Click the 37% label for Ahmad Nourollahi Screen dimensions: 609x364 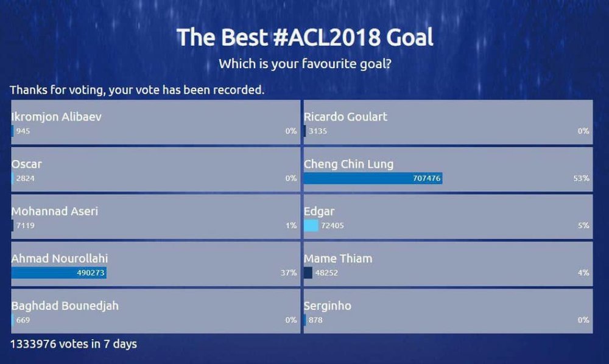[x=289, y=273]
